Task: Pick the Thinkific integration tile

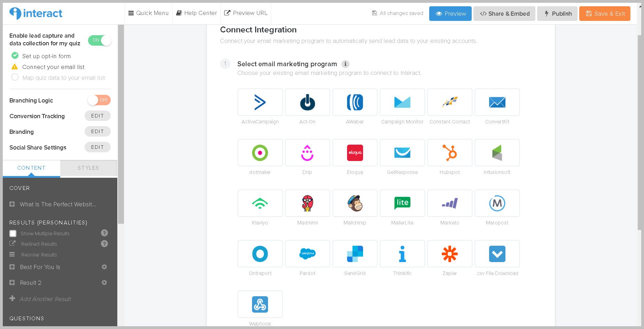Action: click(402, 254)
